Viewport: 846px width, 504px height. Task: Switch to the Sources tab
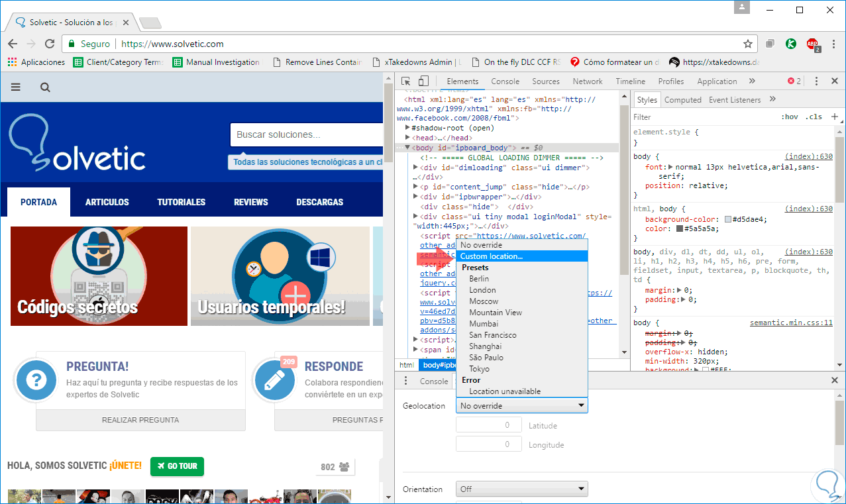point(546,81)
